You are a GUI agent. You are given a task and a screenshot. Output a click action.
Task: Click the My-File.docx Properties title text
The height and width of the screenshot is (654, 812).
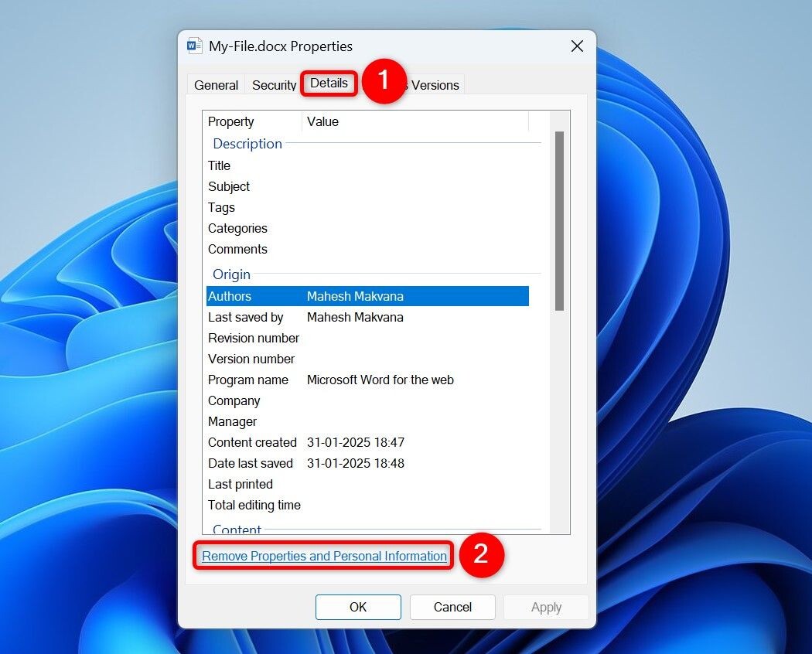click(281, 46)
